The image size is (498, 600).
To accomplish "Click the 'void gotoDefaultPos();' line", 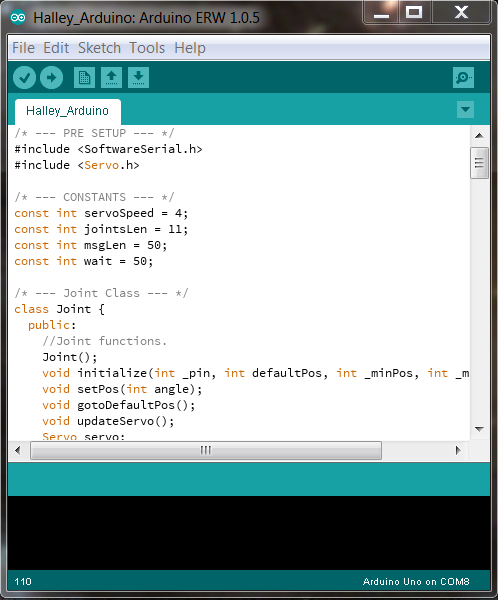I will [119, 405].
